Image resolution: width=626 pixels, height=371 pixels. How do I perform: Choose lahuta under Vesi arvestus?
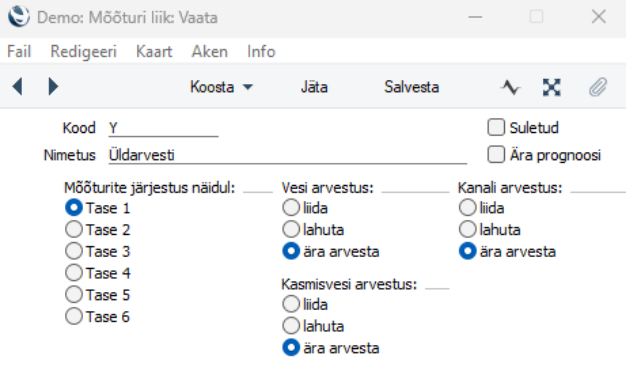click(x=291, y=229)
